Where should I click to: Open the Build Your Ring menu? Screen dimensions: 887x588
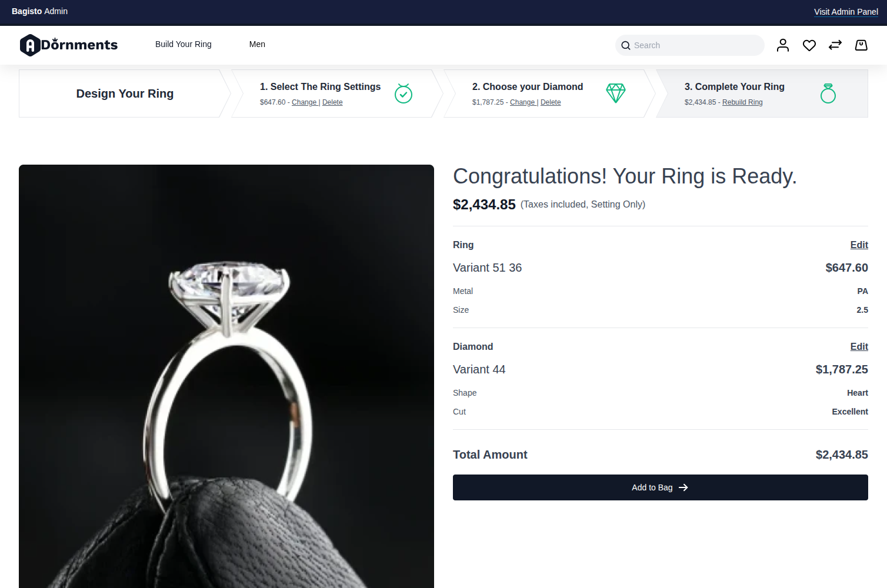[x=183, y=44]
